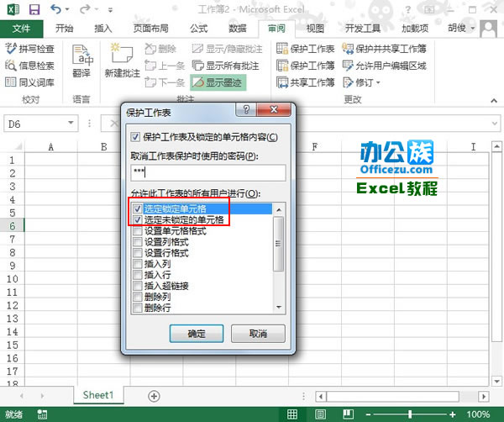Toggle Show Ink (显示墨迹)
This screenshot has width=504, height=422.
click(218, 82)
